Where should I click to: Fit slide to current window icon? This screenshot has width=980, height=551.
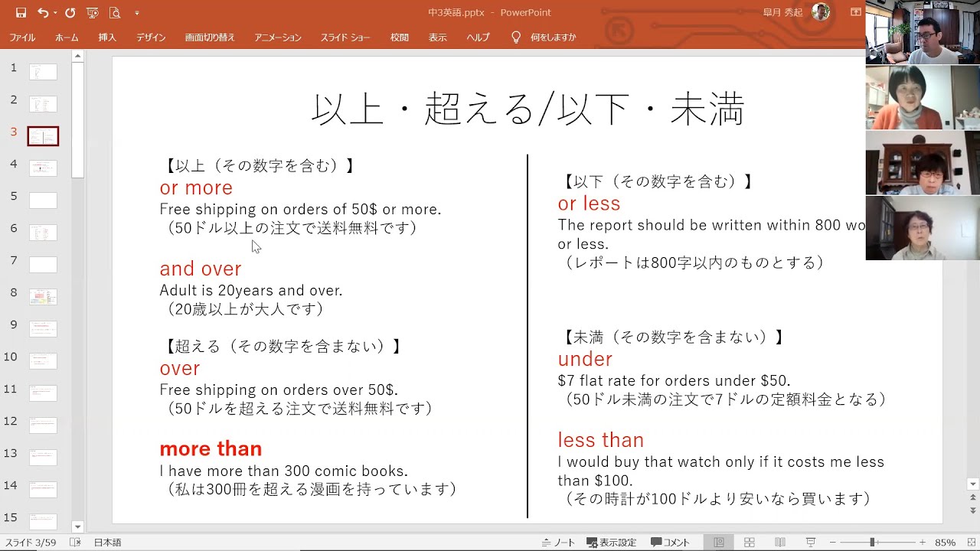point(970,543)
